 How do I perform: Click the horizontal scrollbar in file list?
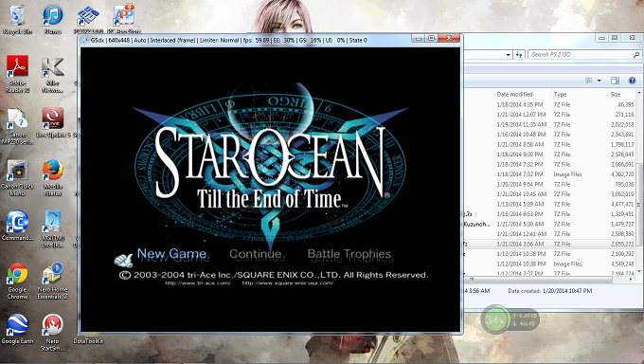(x=538, y=280)
